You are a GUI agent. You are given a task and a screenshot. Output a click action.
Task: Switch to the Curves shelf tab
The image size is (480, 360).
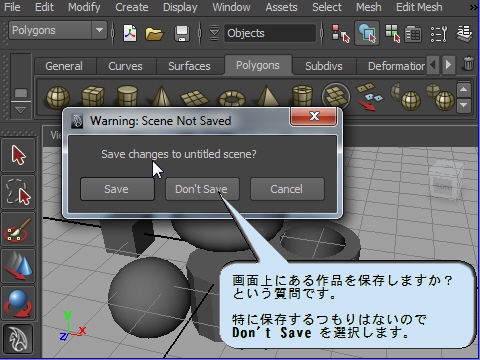tap(125, 66)
